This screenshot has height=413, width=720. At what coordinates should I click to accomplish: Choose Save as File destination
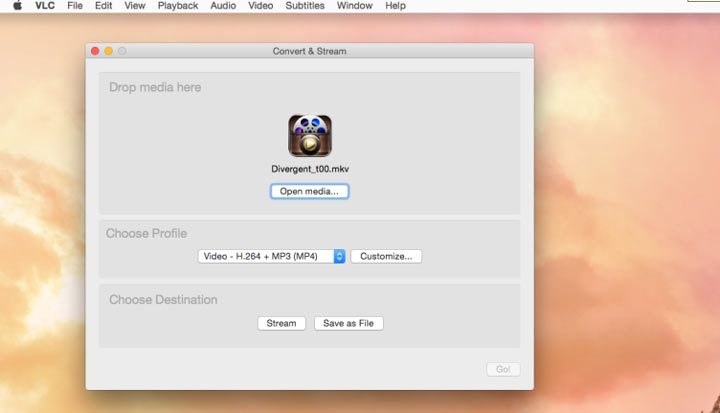coord(349,323)
